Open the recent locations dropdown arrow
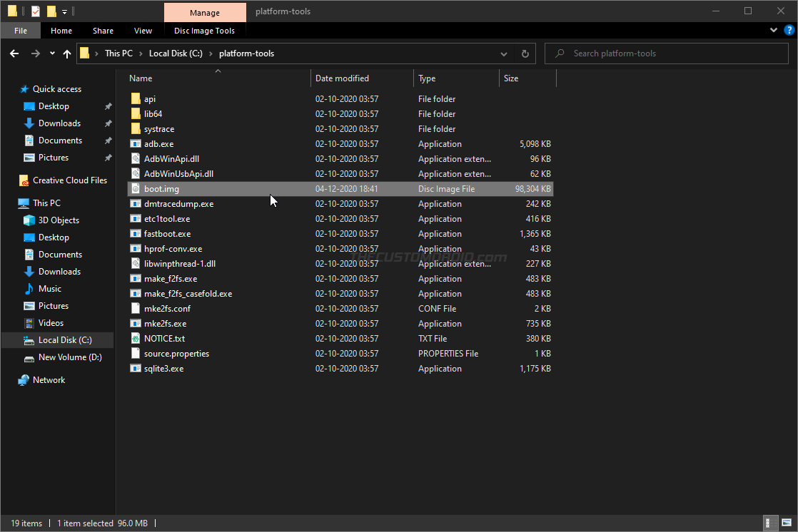 (52, 53)
